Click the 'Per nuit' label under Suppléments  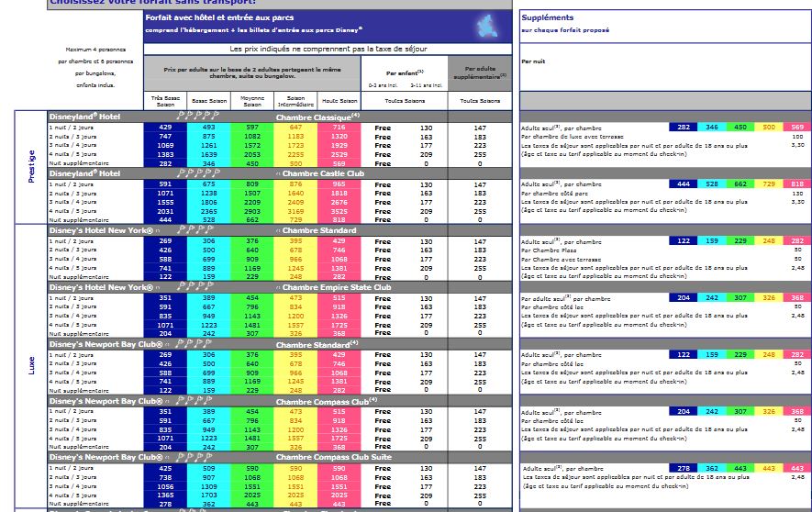(533, 61)
